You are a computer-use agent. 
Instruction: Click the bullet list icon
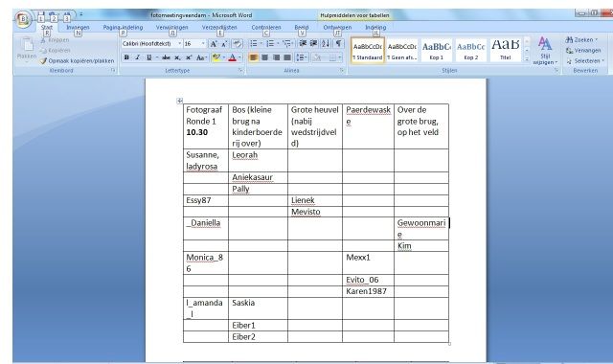click(254, 43)
